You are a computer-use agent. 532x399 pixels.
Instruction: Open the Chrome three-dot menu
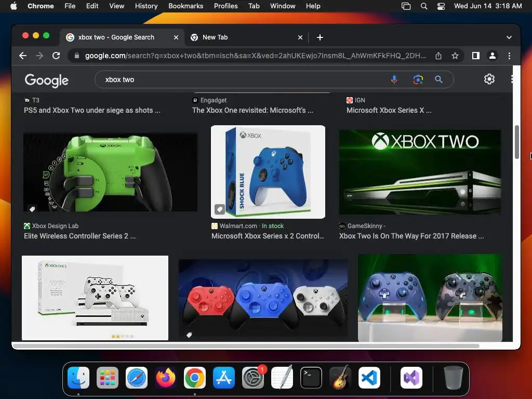tap(509, 56)
